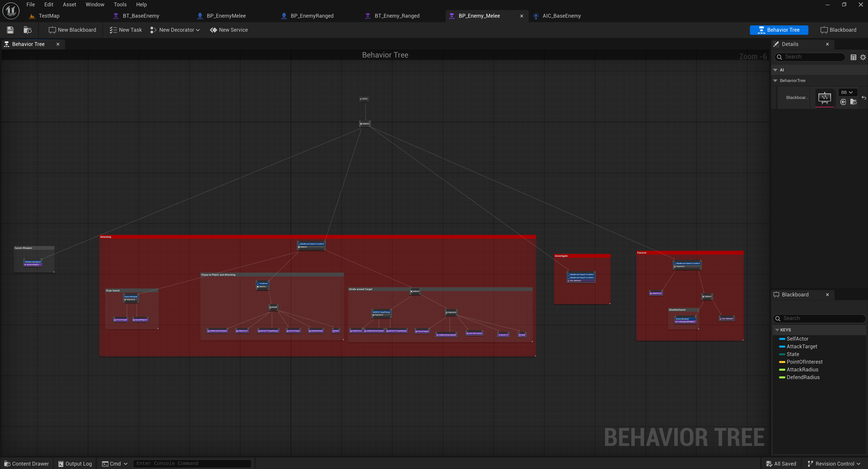Click Use Selected Asset arrow icon
The width and height of the screenshot is (868, 469).
click(x=843, y=102)
